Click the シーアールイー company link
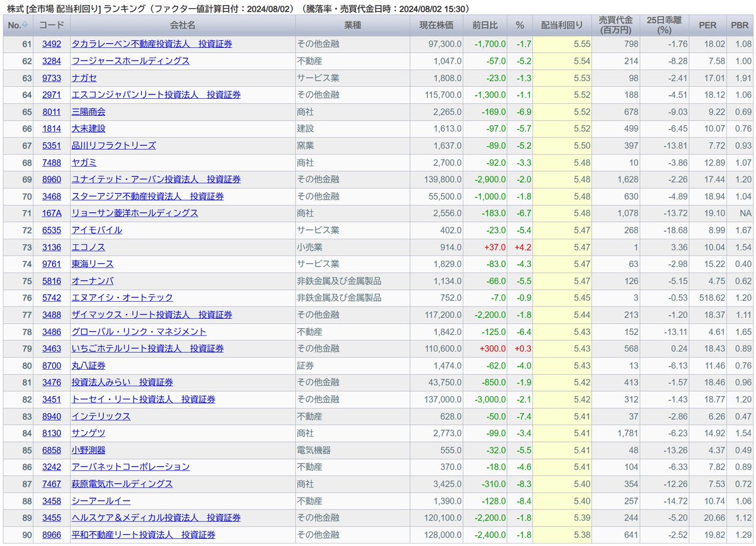 (101, 501)
